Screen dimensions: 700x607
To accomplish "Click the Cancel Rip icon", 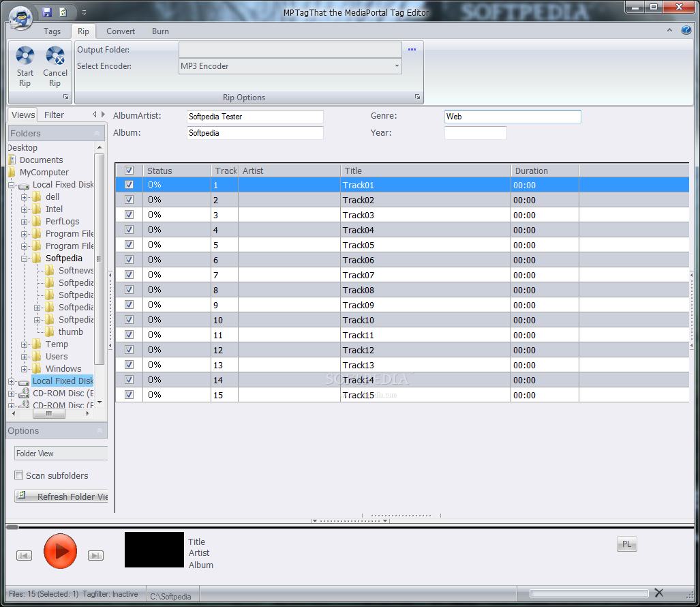I will (55, 56).
